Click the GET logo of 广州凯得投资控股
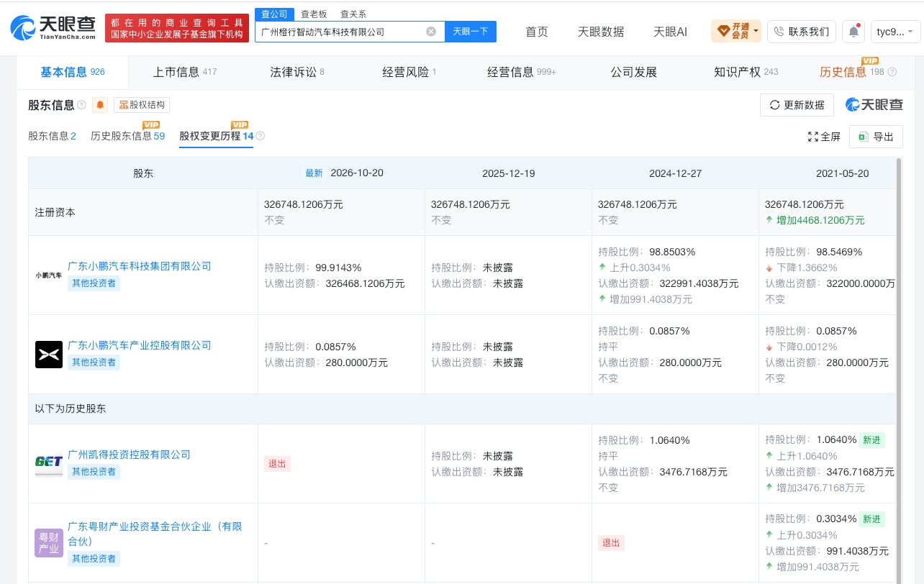Image resolution: width=924 pixels, height=584 pixels. 49,463
